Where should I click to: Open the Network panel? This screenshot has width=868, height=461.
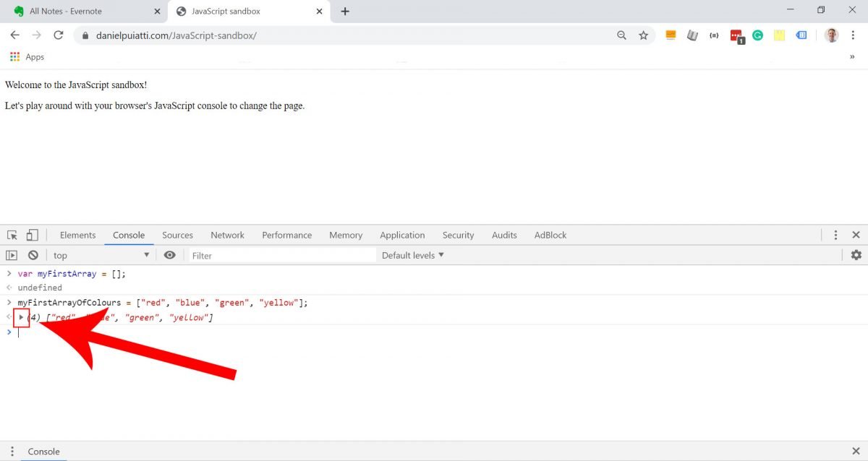pos(227,235)
